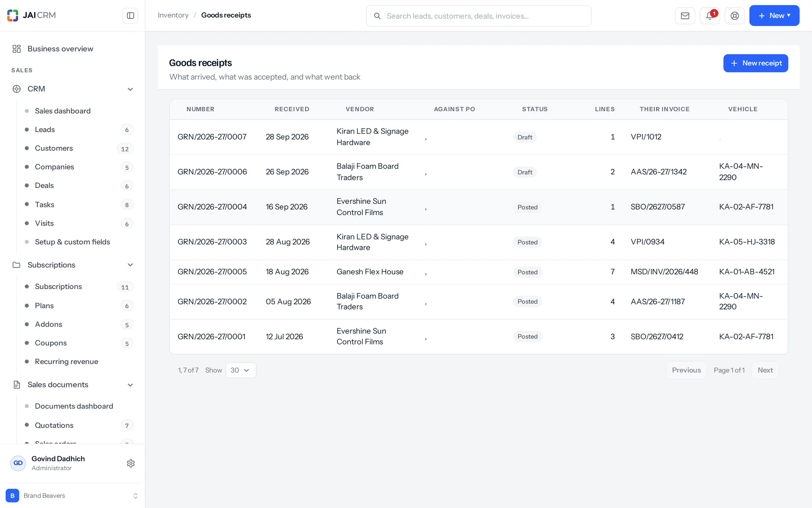Open Business overview dashboard icon
The height and width of the screenshot is (508, 812).
(16, 49)
